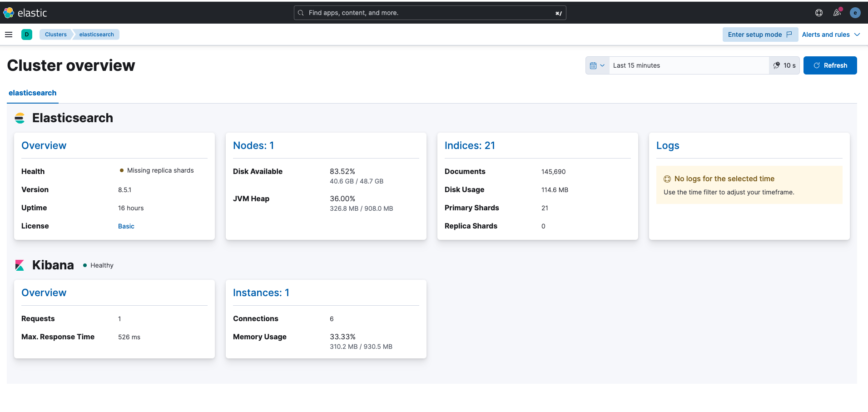Click the Elasticsearch section heading

[x=73, y=118]
